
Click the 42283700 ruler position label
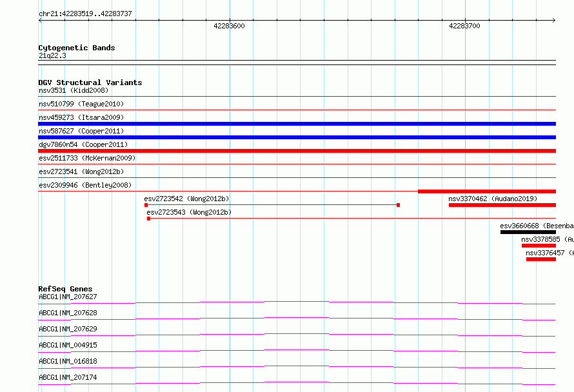[x=464, y=26]
